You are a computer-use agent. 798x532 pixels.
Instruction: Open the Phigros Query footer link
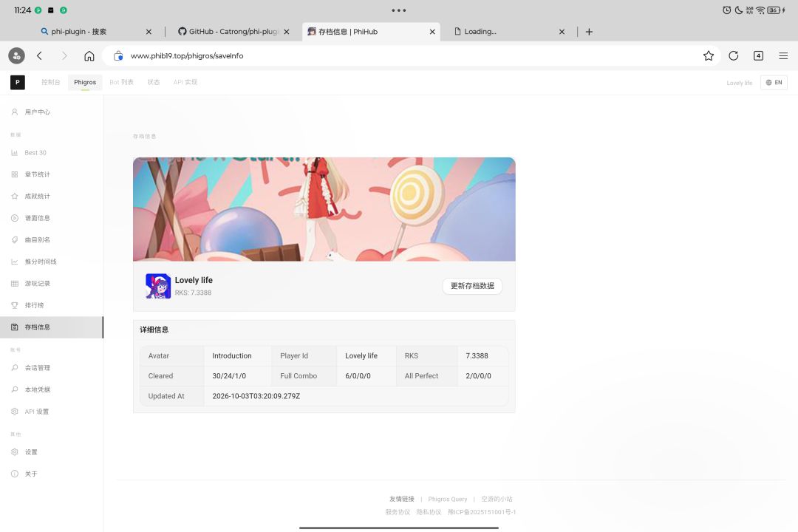[x=447, y=499]
